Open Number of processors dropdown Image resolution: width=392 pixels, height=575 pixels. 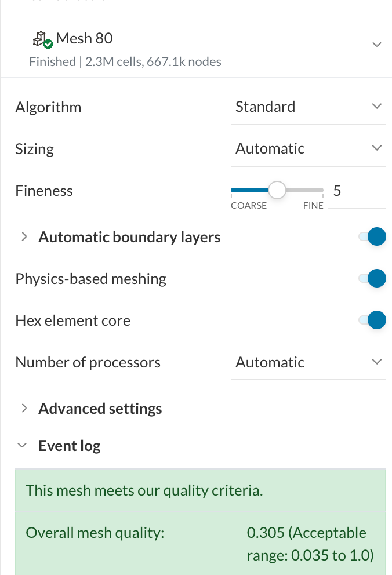tap(308, 362)
